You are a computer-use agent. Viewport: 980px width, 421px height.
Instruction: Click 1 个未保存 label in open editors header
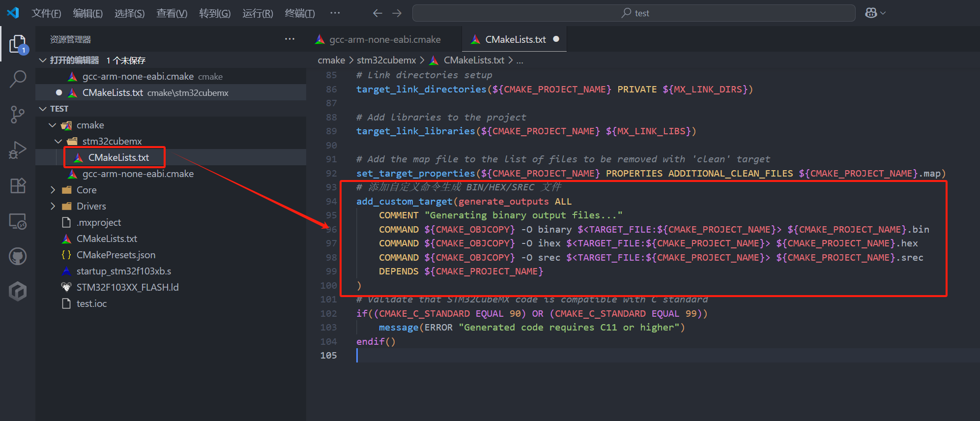(x=126, y=60)
